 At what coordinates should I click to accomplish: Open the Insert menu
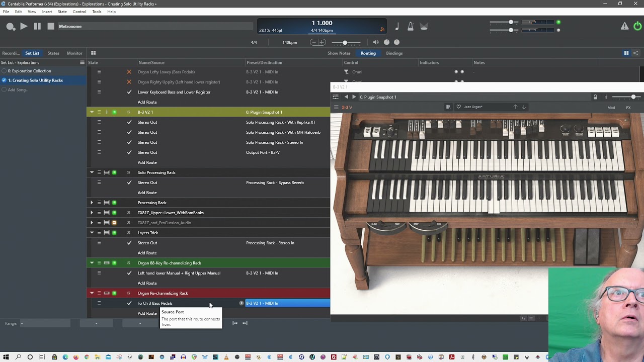47,12
